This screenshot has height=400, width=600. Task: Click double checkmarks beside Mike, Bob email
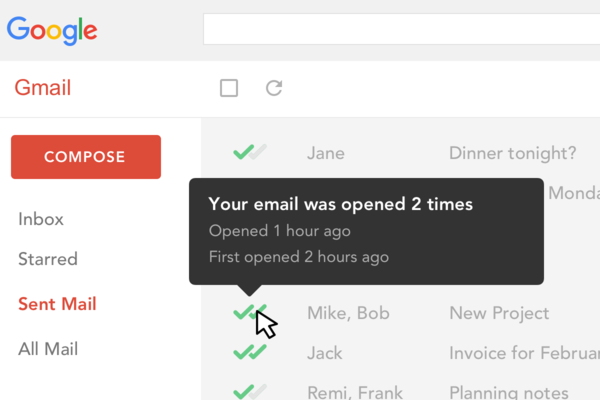pos(249,313)
